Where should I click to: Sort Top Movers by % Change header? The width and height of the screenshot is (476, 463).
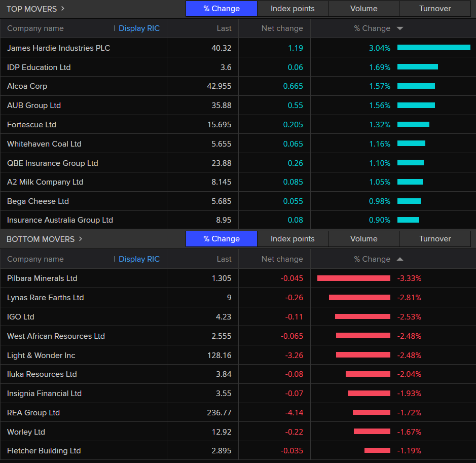coord(372,28)
